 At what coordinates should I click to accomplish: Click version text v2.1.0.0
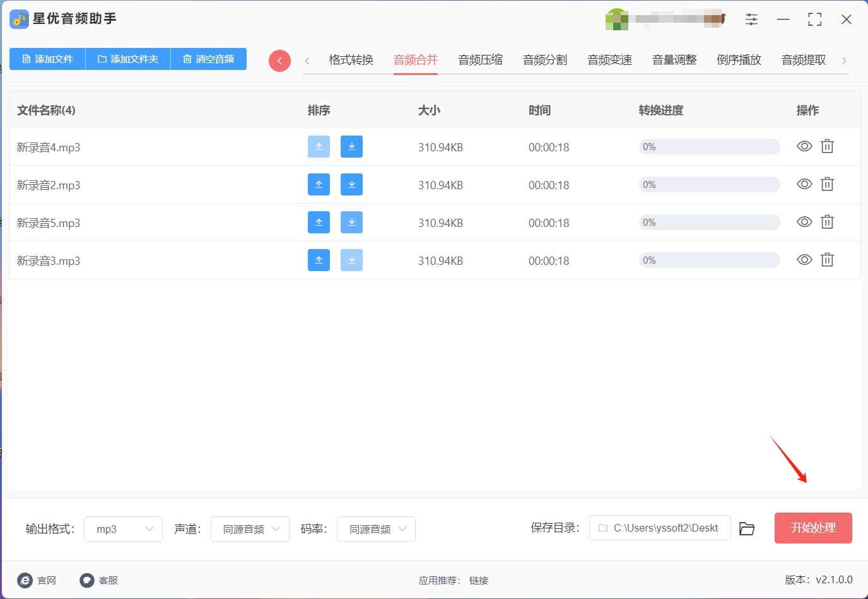click(834, 579)
